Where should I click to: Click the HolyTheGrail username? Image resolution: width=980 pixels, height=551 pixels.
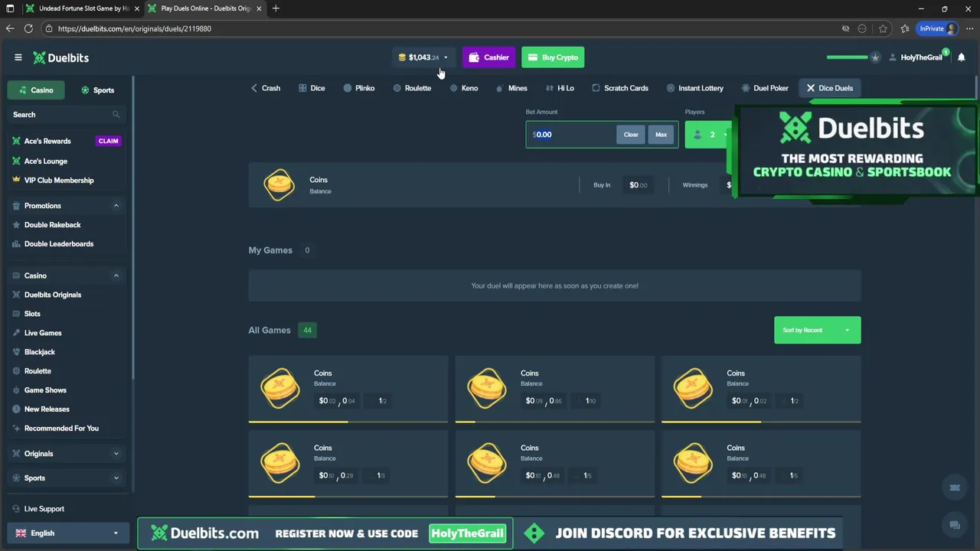pos(921,57)
